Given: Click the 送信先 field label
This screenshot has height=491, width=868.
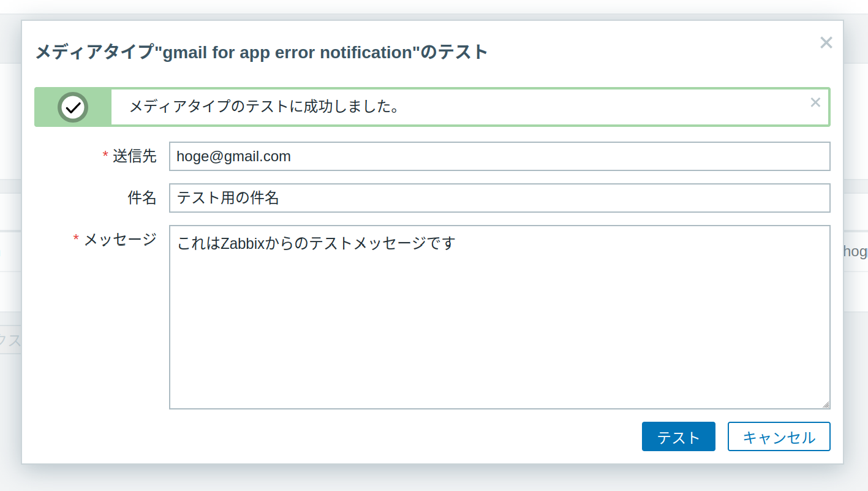Looking at the screenshot, I should 134,156.
